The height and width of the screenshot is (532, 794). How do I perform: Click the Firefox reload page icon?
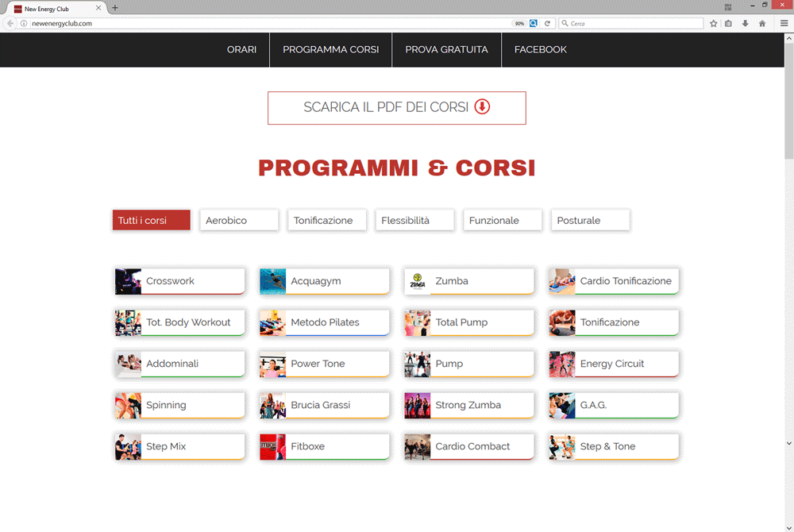548,24
